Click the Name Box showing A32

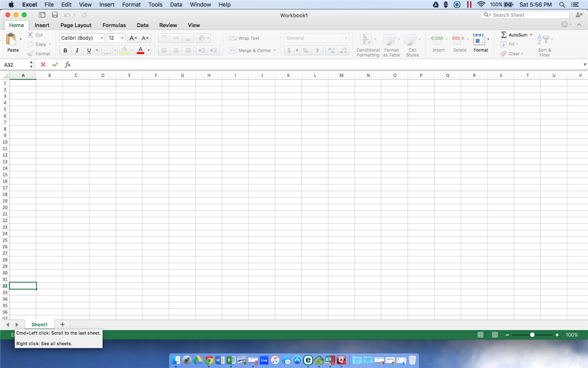coord(16,64)
